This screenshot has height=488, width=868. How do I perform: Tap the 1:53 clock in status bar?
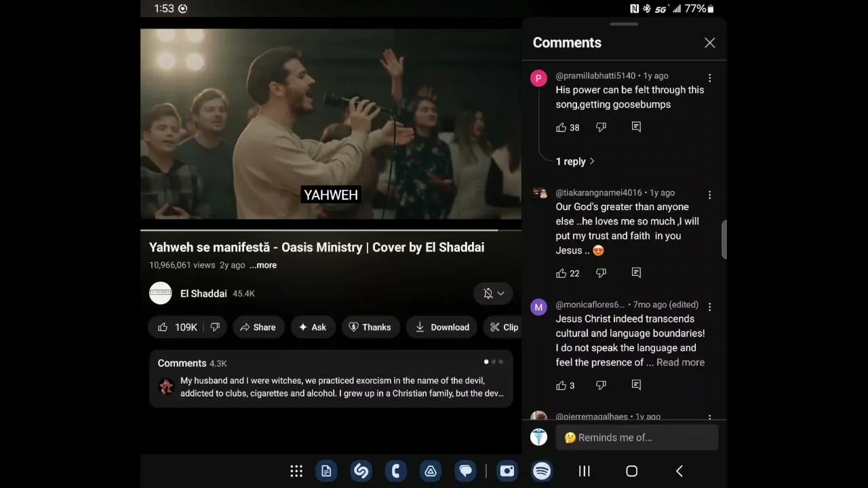[164, 9]
